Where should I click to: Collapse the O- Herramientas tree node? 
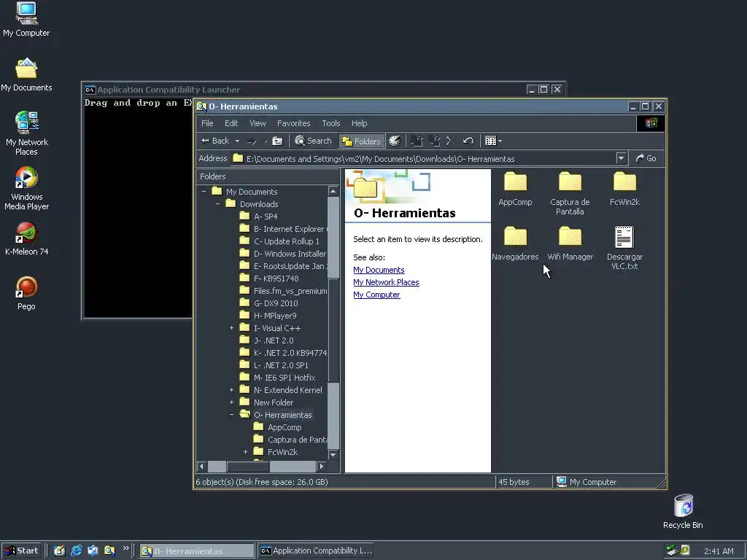(231, 415)
